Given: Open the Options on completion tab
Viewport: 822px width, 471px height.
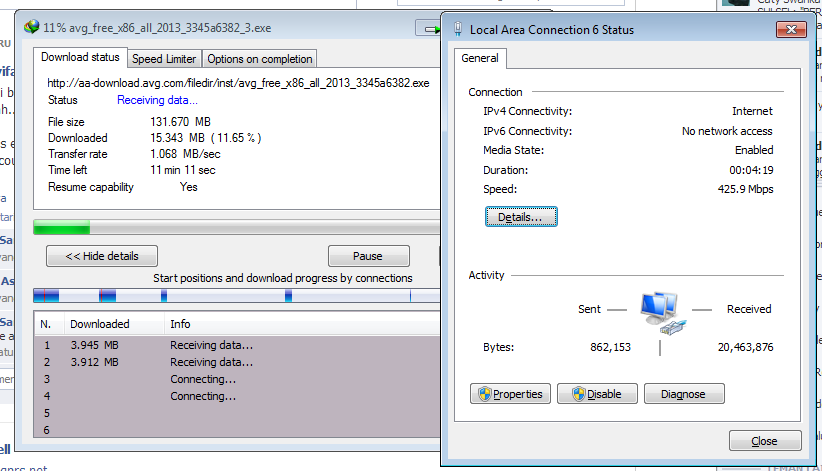Looking at the screenshot, I should pyautogui.click(x=259, y=59).
